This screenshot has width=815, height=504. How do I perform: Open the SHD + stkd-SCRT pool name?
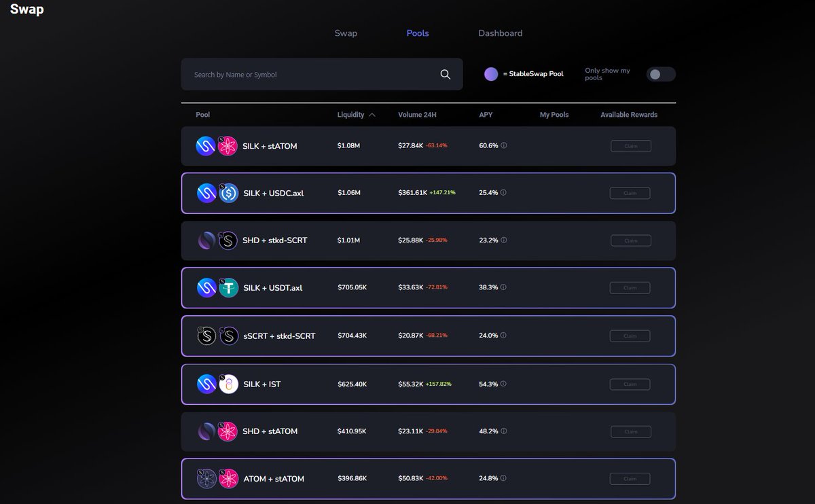tap(275, 240)
